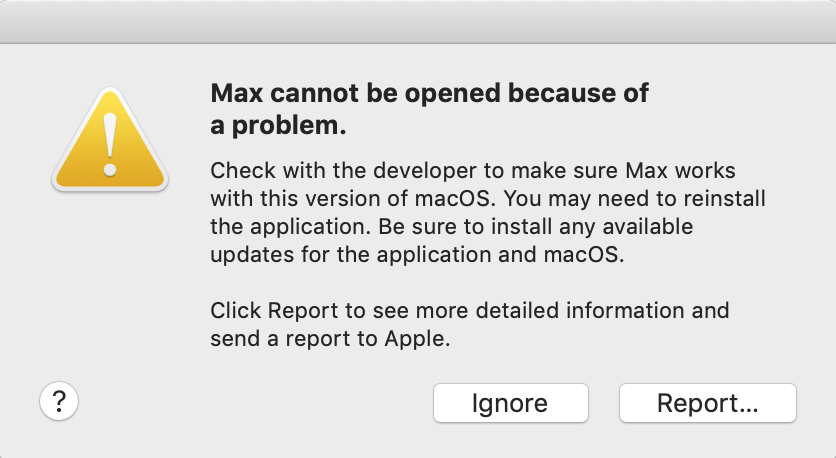Open crash details with the Report… button
Screen dimensions: 836x458
coord(708,403)
